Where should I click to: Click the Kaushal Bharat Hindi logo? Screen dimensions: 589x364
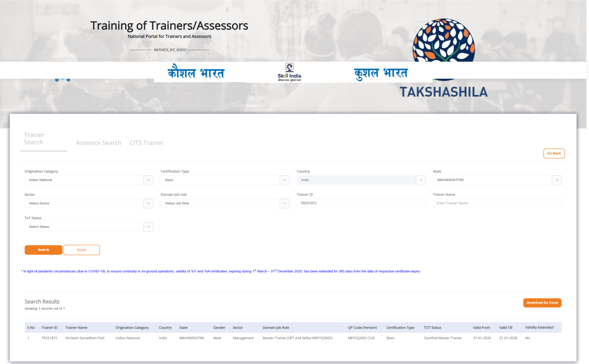[196, 72]
